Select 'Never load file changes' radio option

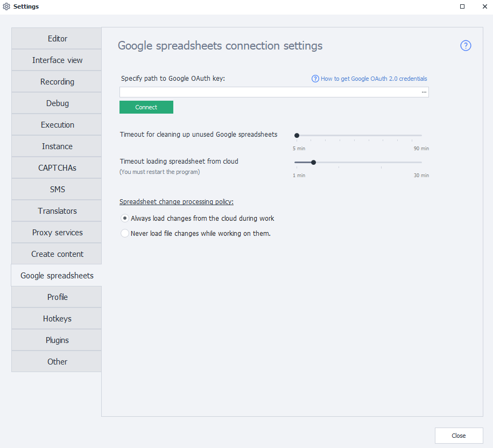[125, 234]
